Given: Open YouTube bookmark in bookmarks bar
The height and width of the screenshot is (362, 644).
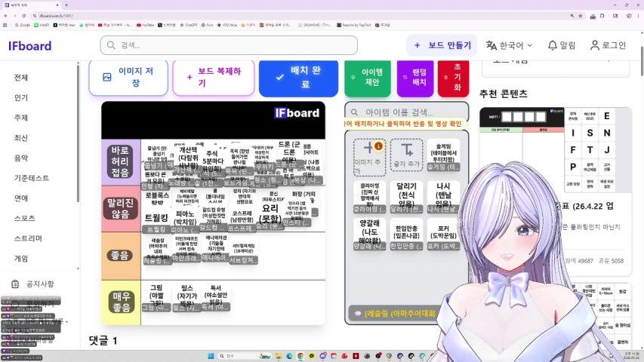Looking at the screenshot, I should point(145,25).
